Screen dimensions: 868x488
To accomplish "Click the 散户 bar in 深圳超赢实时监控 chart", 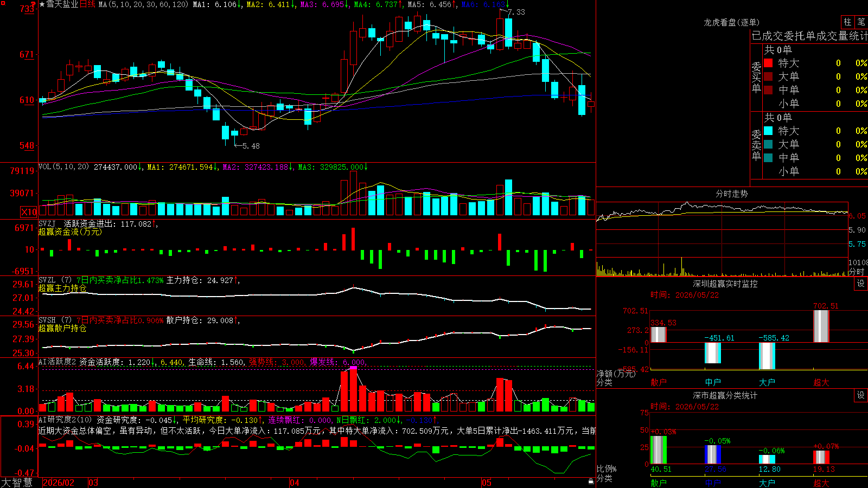I will tap(659, 335).
